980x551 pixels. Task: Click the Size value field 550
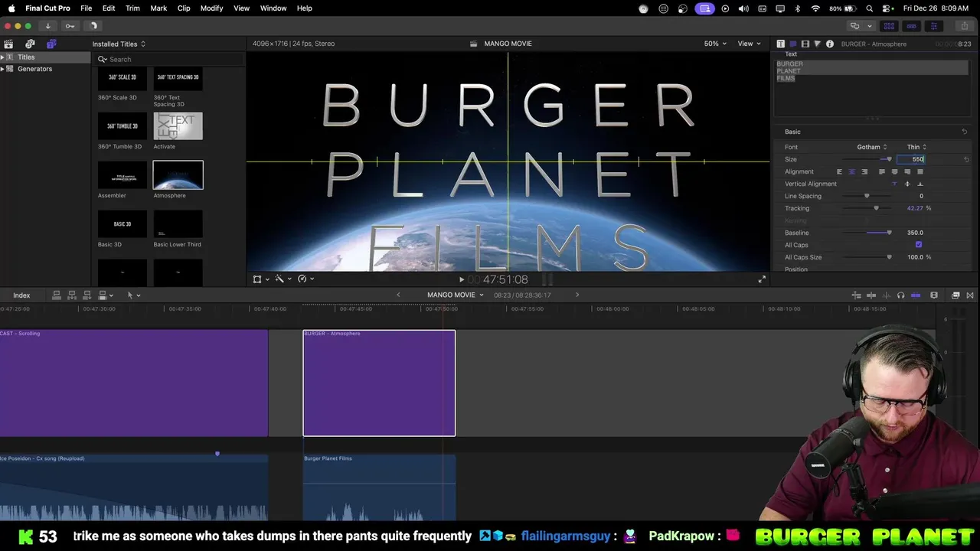point(912,159)
